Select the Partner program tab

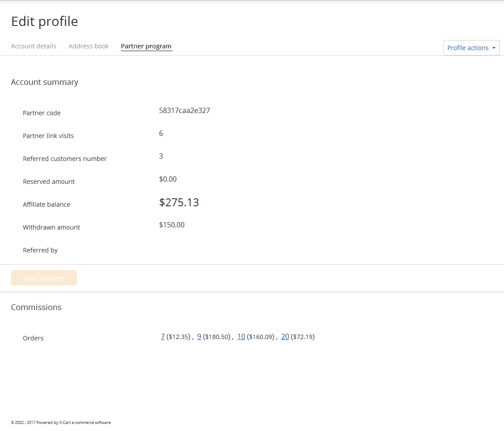(146, 46)
